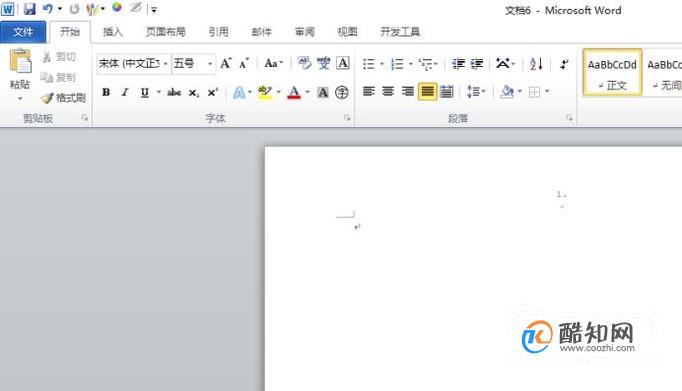Open the 字体 (Font) dialog launcher

pos(347,118)
